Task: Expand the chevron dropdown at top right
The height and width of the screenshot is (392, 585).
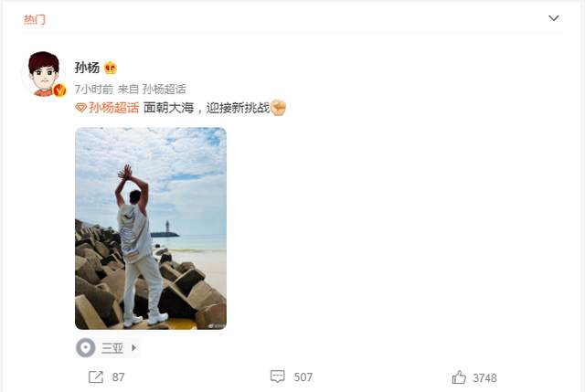Action: [x=554, y=18]
